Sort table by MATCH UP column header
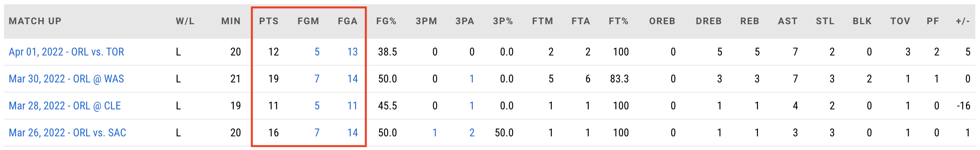 point(35,21)
